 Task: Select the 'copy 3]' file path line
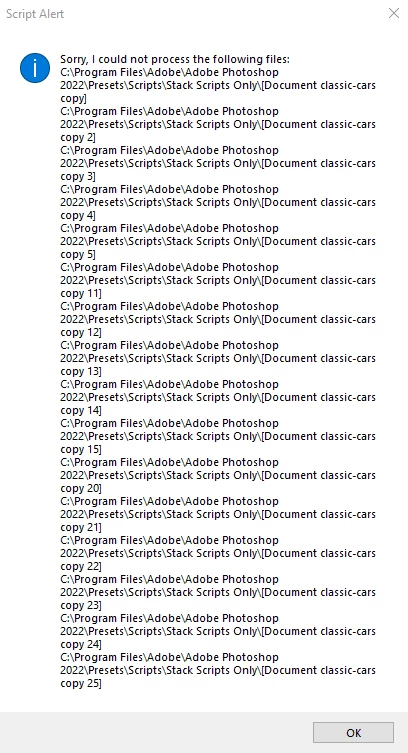[x=218, y=163]
